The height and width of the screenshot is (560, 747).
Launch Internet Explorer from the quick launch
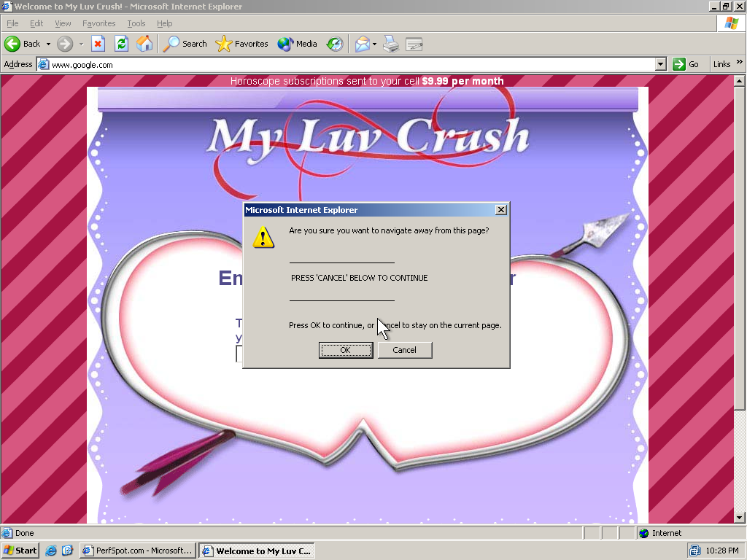click(50, 551)
